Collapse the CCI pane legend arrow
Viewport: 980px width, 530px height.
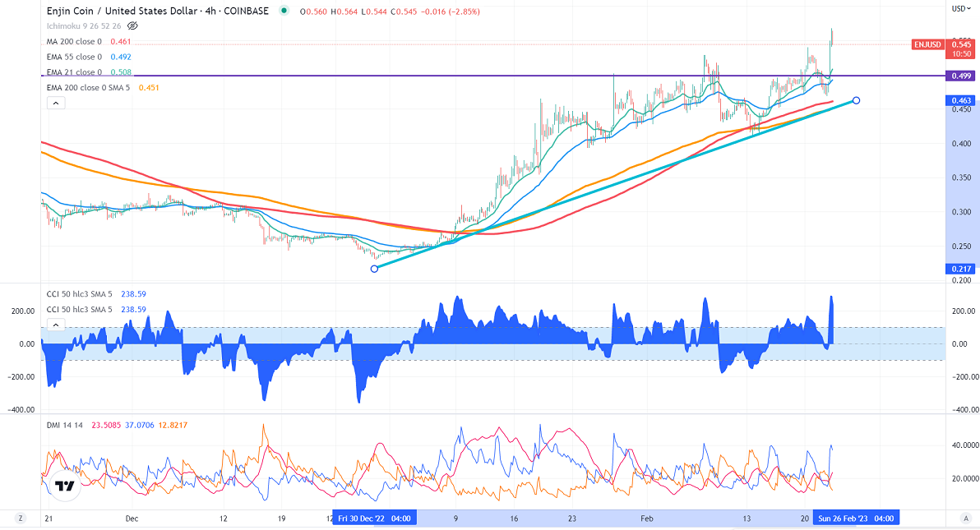coord(55,325)
